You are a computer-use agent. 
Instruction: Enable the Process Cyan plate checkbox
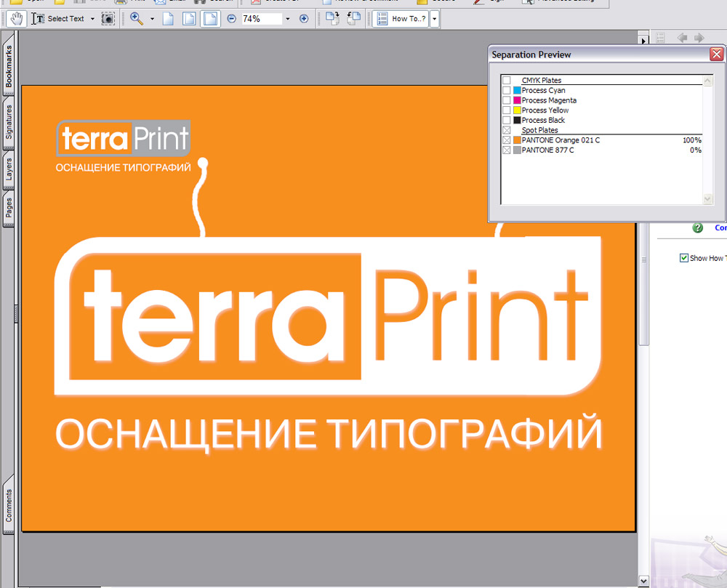pos(507,90)
